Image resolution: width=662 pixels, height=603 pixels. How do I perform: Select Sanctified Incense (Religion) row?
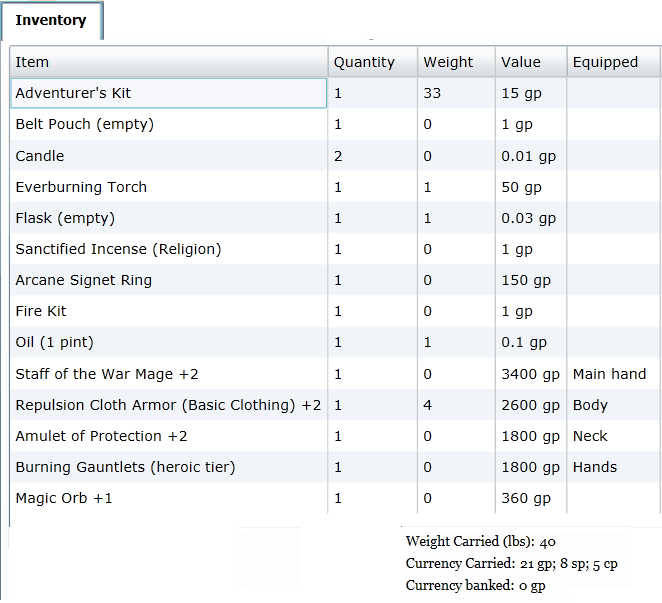point(118,249)
